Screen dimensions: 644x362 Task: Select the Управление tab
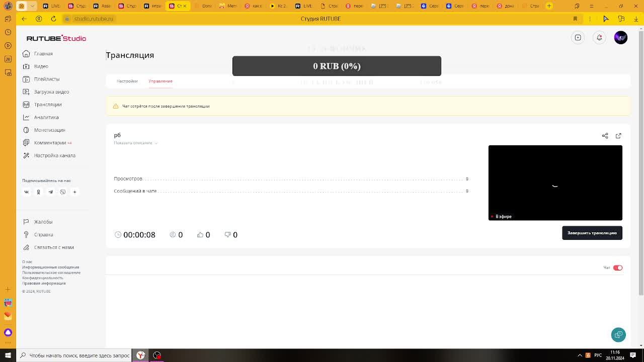(x=160, y=81)
